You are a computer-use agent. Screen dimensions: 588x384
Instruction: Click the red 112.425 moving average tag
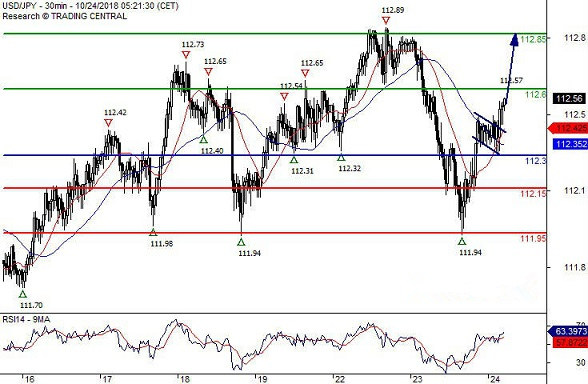coord(568,129)
